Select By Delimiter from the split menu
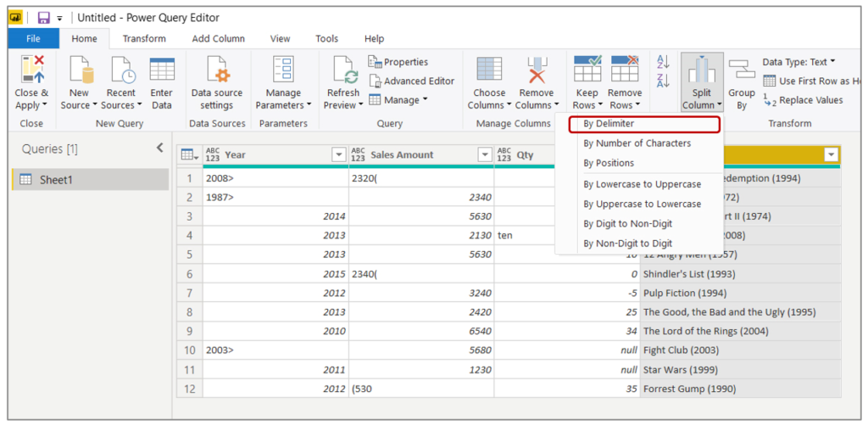Viewport: 868px width, 426px height. tap(608, 124)
